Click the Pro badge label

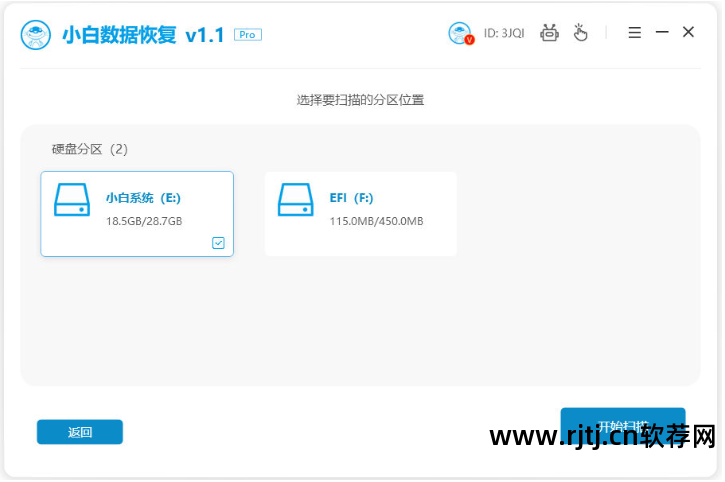coord(247,35)
